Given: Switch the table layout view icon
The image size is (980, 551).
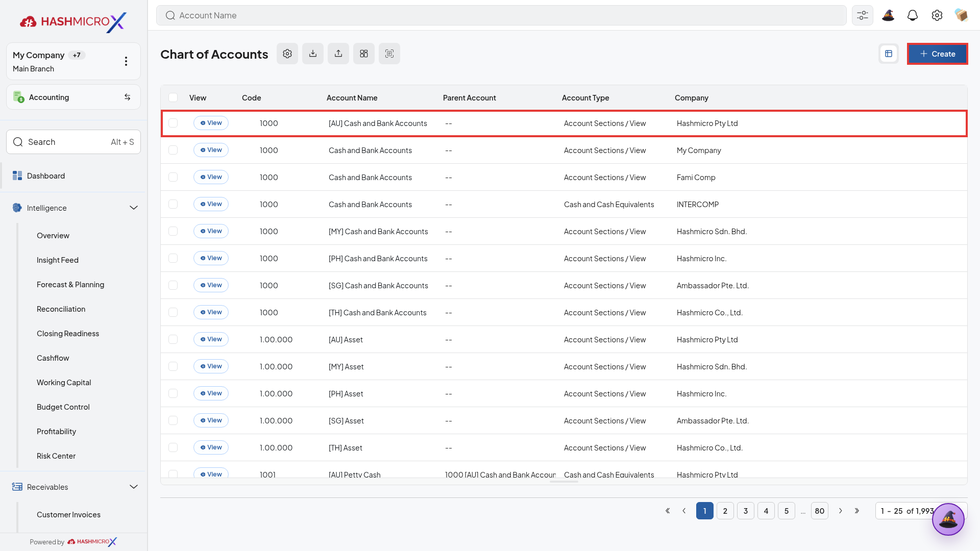Looking at the screenshot, I should tap(889, 54).
